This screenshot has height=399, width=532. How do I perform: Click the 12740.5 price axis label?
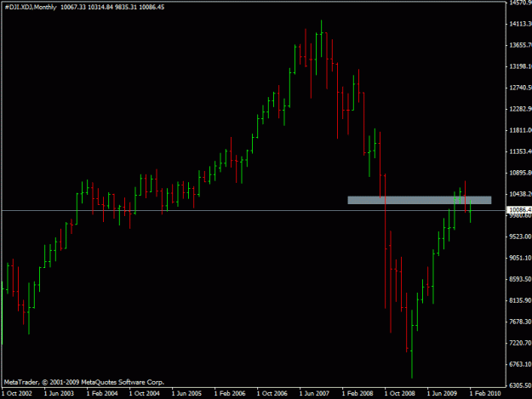520,88
